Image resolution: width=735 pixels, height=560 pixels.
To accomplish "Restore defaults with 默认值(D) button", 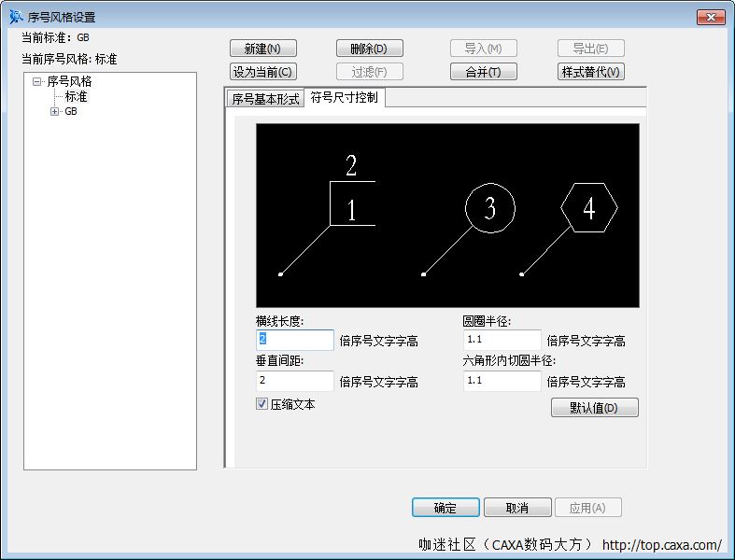I will click(x=594, y=408).
